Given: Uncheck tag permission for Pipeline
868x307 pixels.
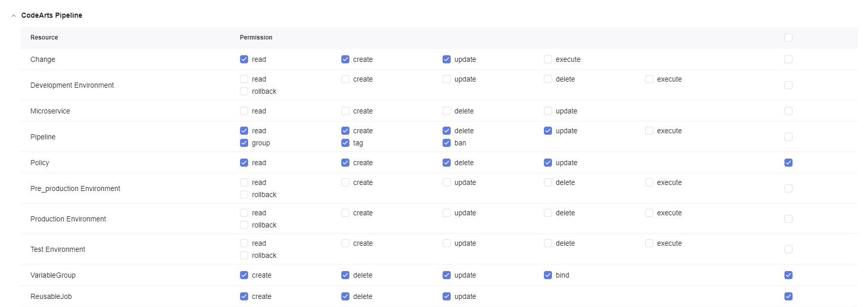Looking at the screenshot, I should 345,143.
